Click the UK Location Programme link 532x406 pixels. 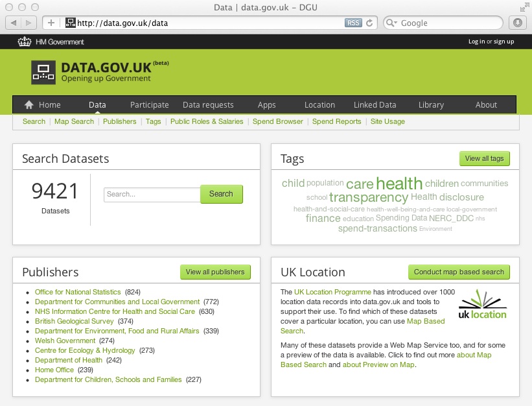pos(332,292)
